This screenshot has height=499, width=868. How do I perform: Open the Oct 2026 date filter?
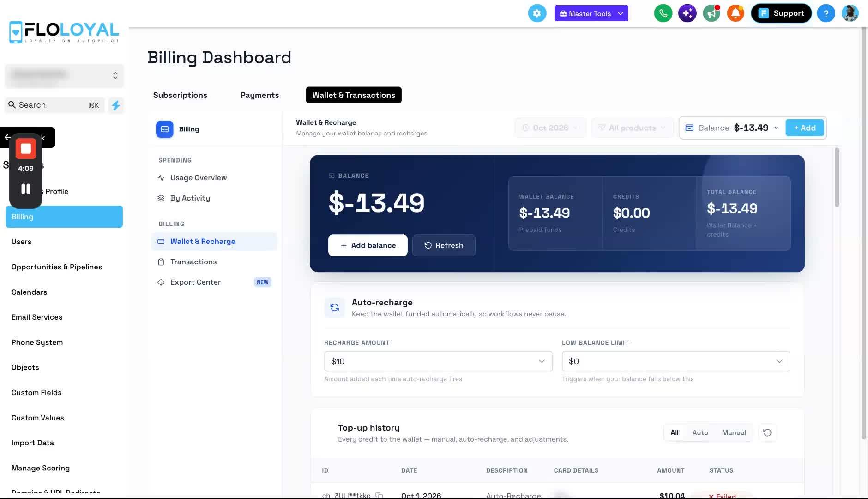550,128
